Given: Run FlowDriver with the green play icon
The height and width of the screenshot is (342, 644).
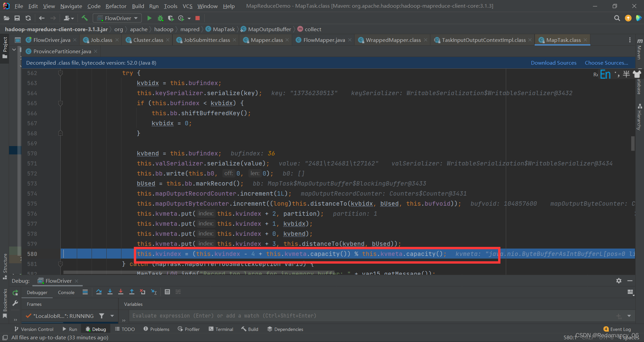Looking at the screenshot, I should click(150, 18).
